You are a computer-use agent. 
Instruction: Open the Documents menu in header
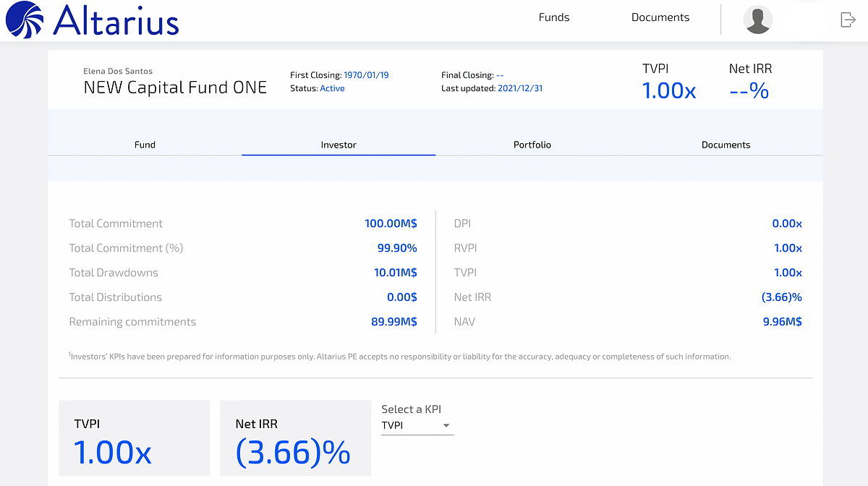[660, 17]
